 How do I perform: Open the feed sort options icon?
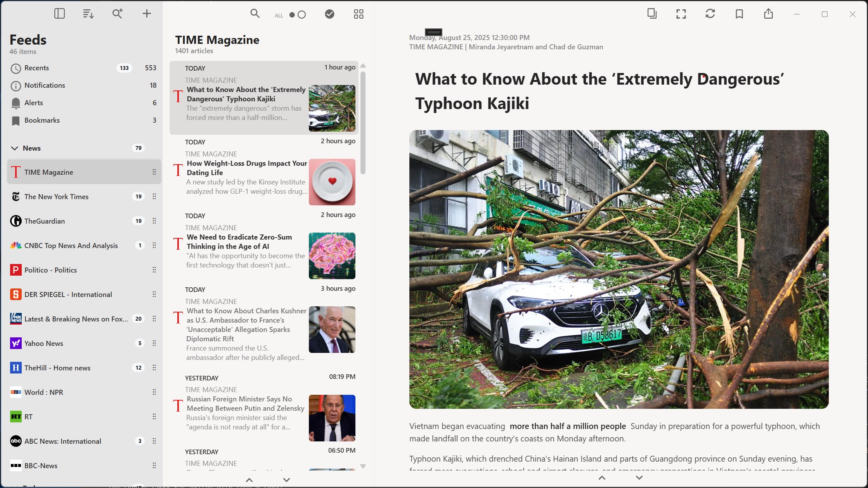88,14
